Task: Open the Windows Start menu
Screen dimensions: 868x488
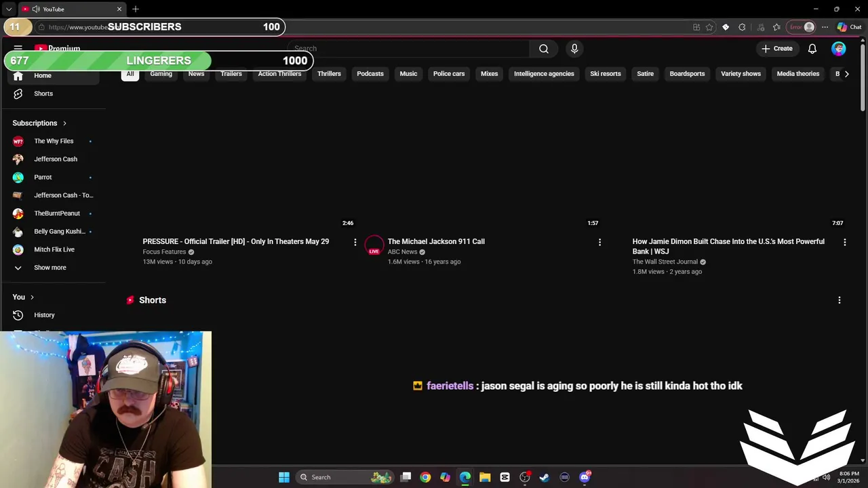Action: click(284, 477)
